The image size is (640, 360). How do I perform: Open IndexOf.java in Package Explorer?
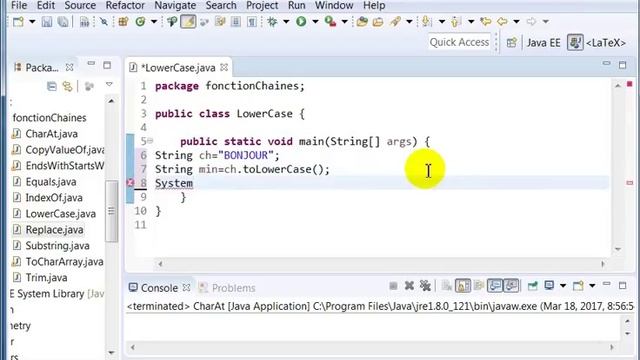(x=54, y=198)
